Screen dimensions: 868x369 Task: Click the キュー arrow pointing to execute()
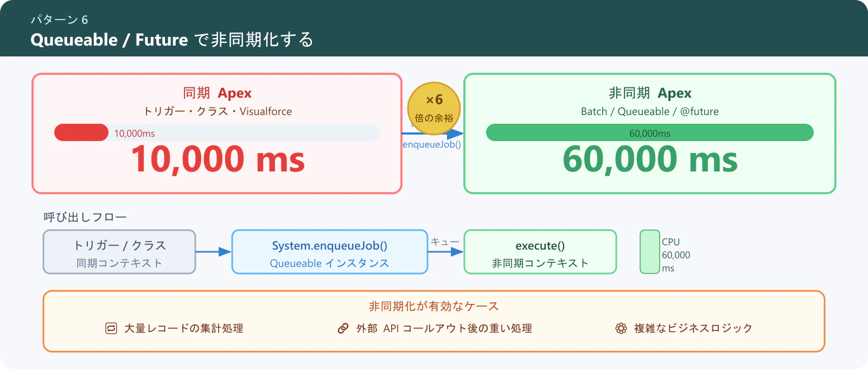(x=446, y=252)
